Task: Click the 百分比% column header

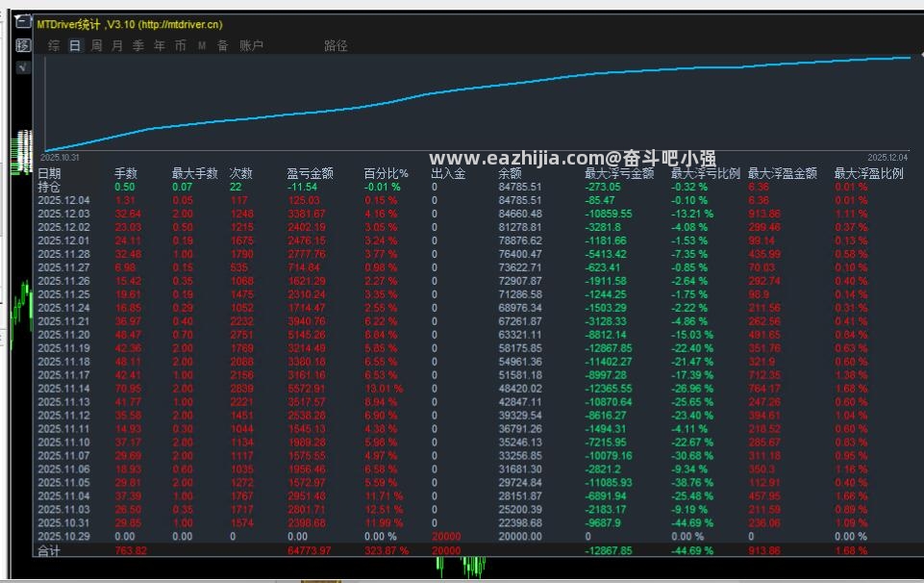Action: click(x=386, y=173)
